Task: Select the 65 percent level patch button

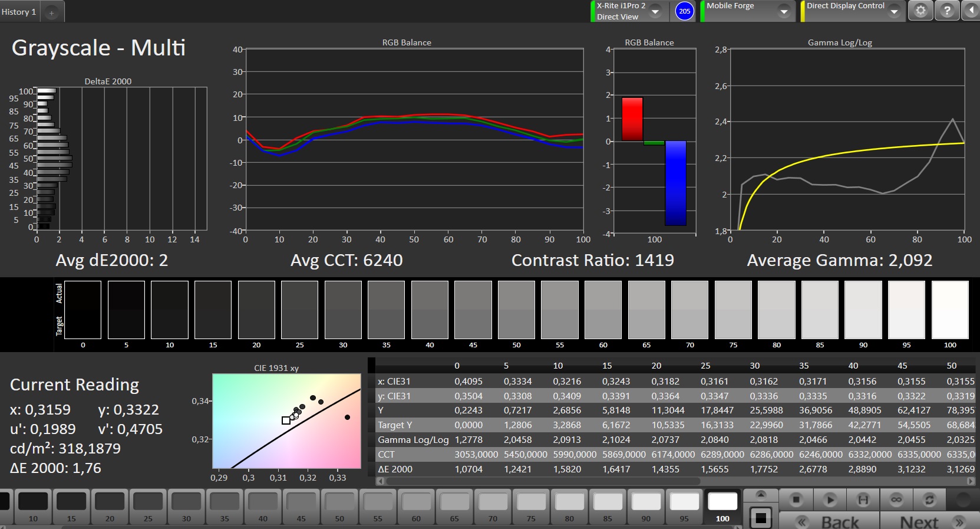Action: point(454,507)
